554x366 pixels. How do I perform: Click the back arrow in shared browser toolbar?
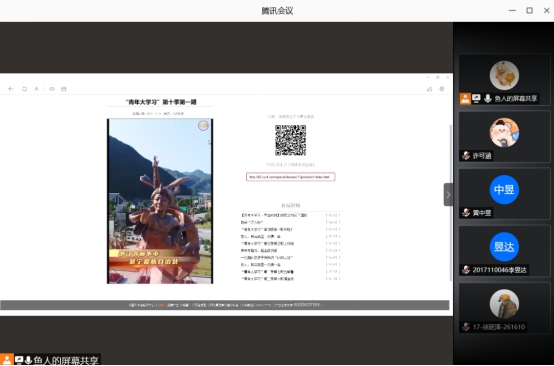click(x=11, y=89)
